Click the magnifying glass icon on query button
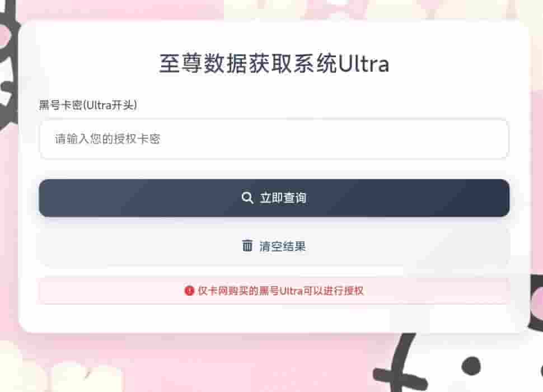The height and width of the screenshot is (392, 543). pyautogui.click(x=247, y=198)
